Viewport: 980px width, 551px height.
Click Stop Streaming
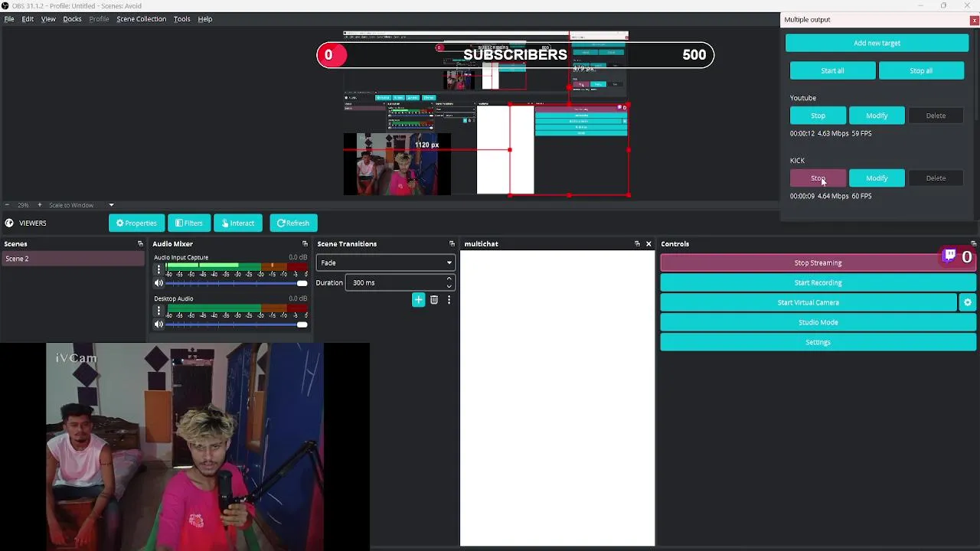click(x=818, y=262)
